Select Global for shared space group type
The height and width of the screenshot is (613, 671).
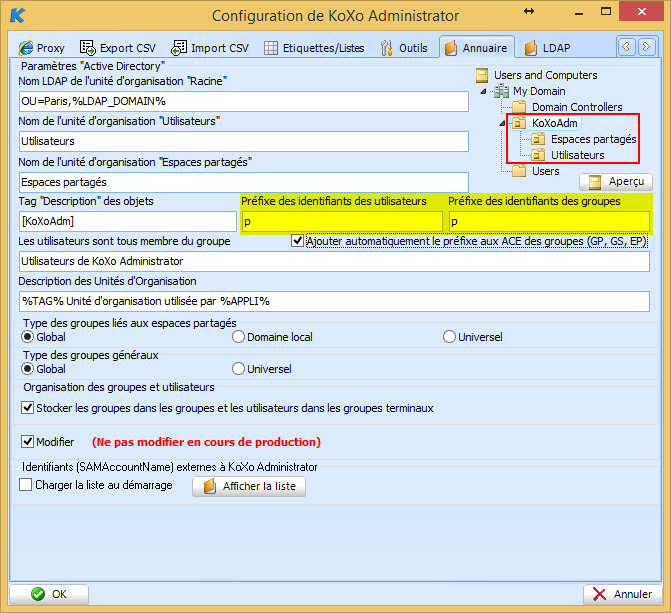(x=27, y=337)
